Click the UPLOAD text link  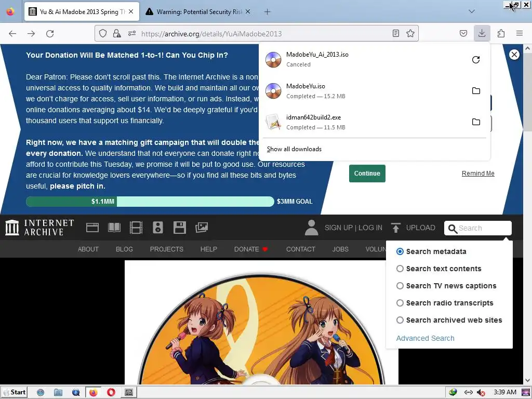[420, 228]
